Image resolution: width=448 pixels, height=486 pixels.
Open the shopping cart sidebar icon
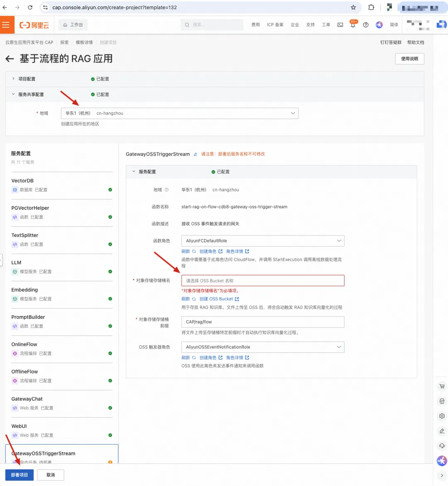pyautogui.click(x=442, y=386)
